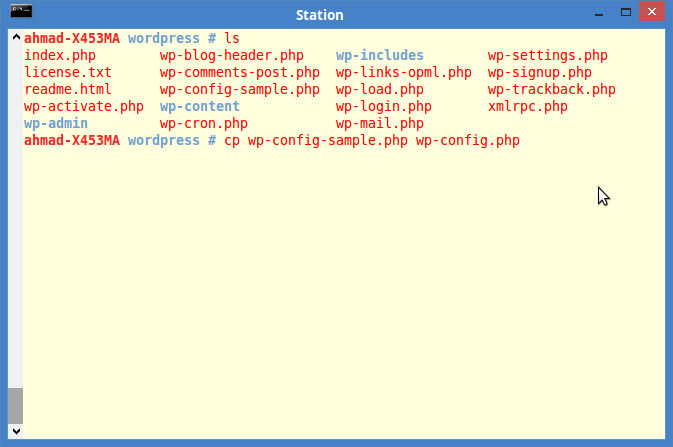Click wp-blog-header.php file name
This screenshot has height=447, width=673.
pos(232,56)
